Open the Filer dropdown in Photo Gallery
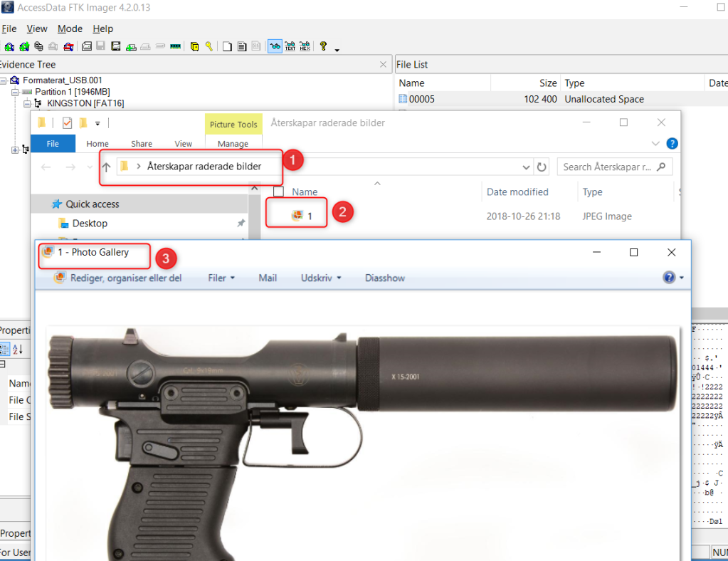Image resolution: width=728 pixels, height=561 pixels. click(x=221, y=278)
